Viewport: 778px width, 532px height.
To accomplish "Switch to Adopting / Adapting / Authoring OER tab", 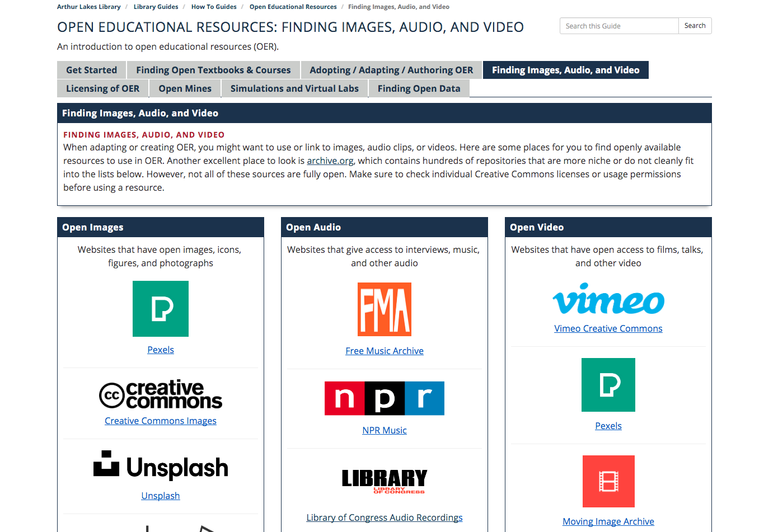I will pyautogui.click(x=391, y=70).
